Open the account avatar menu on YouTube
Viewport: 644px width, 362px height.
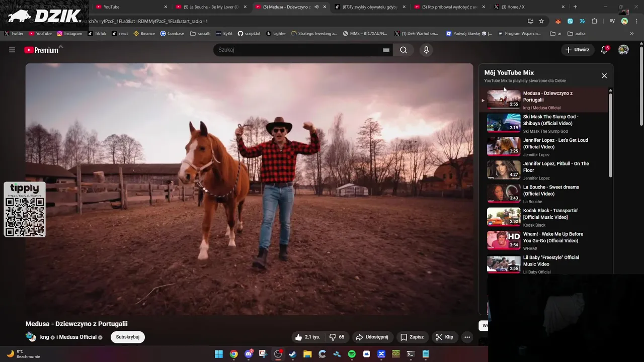coord(623,50)
